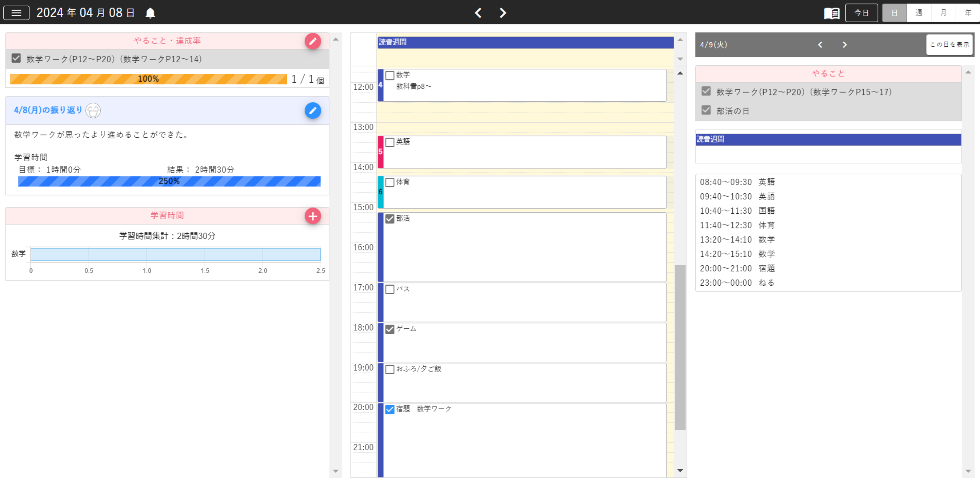Click この日を表示 button

(949, 45)
